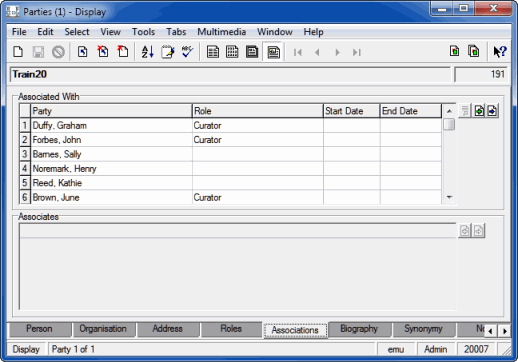Viewport: 518px width, 362px height.
Task: Switch to the Person tab
Action: point(39,329)
